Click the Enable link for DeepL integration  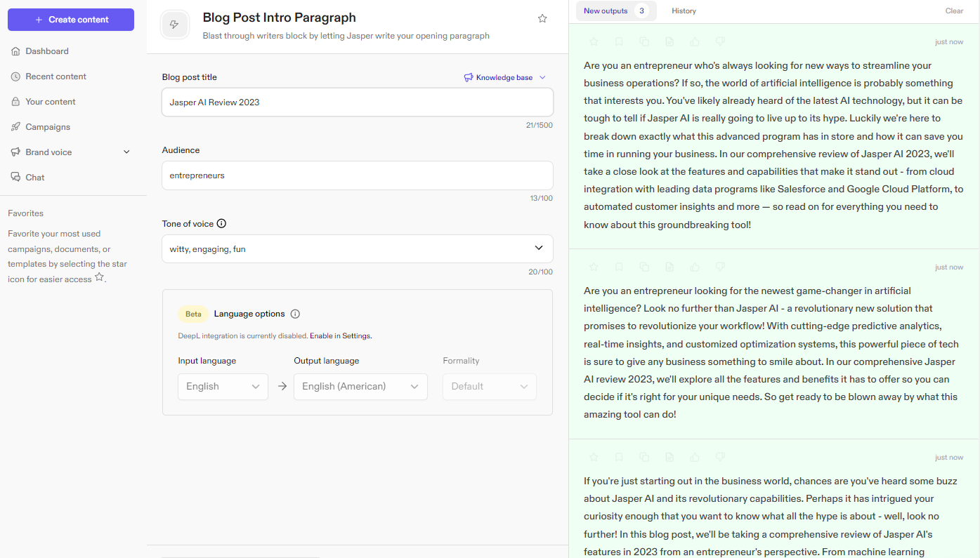(321, 336)
